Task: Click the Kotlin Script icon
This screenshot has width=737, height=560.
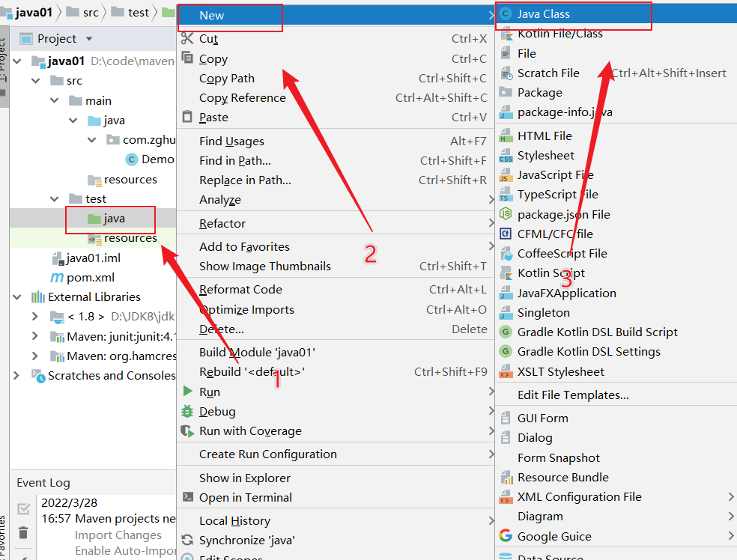Action: [x=506, y=273]
